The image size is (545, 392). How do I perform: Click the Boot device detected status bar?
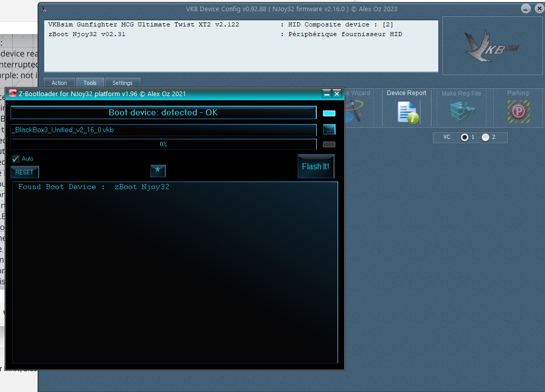click(163, 112)
